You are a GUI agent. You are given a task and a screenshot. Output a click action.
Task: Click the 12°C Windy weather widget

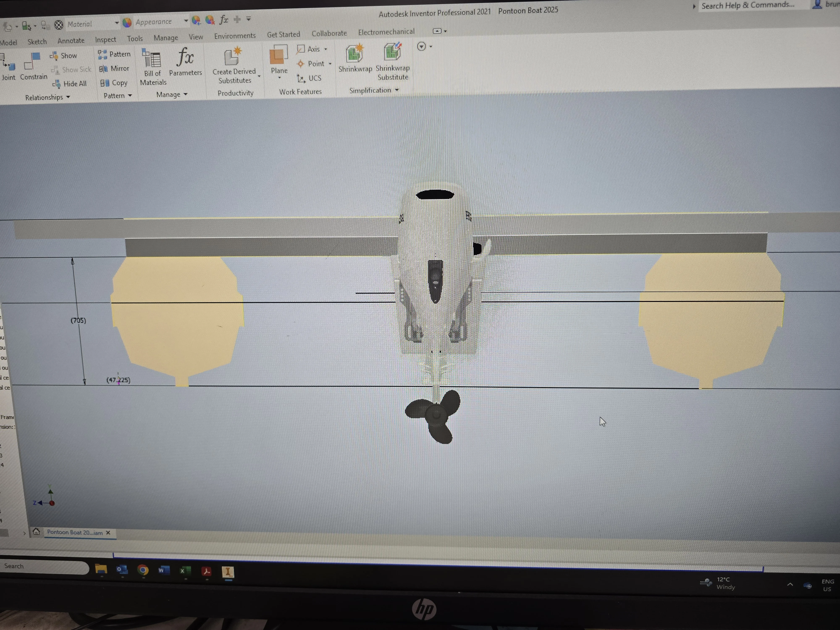click(x=718, y=583)
